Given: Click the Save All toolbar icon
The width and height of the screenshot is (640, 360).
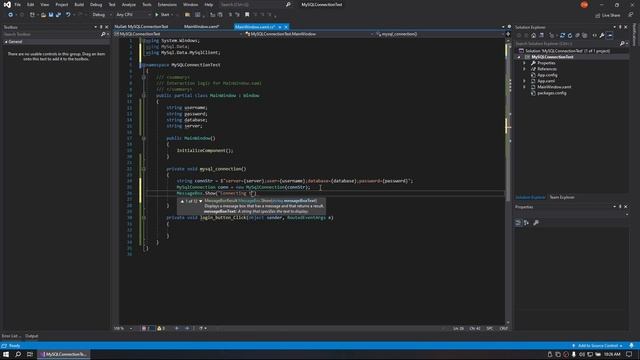Looking at the screenshot, I should [x=58, y=15].
